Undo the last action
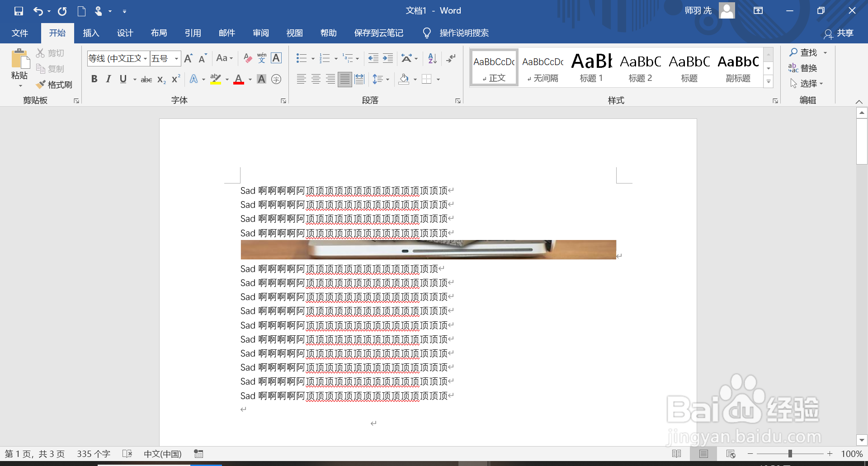This screenshot has height=466, width=868. pos(38,11)
